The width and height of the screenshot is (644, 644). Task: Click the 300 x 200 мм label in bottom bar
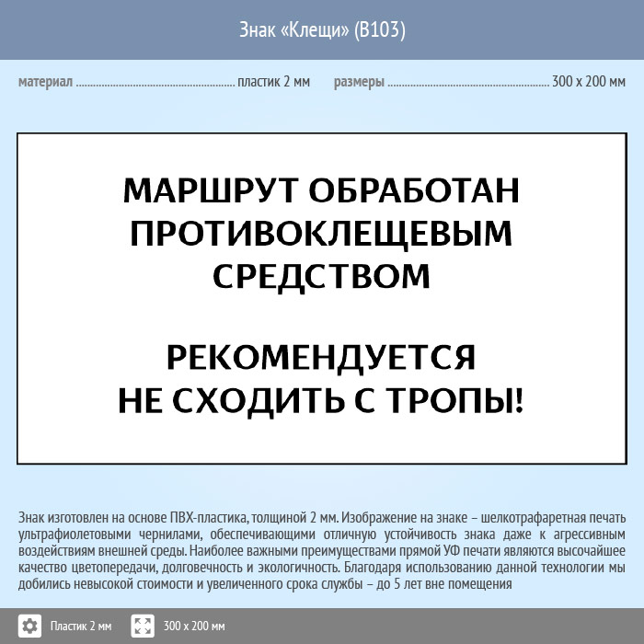coord(194,627)
